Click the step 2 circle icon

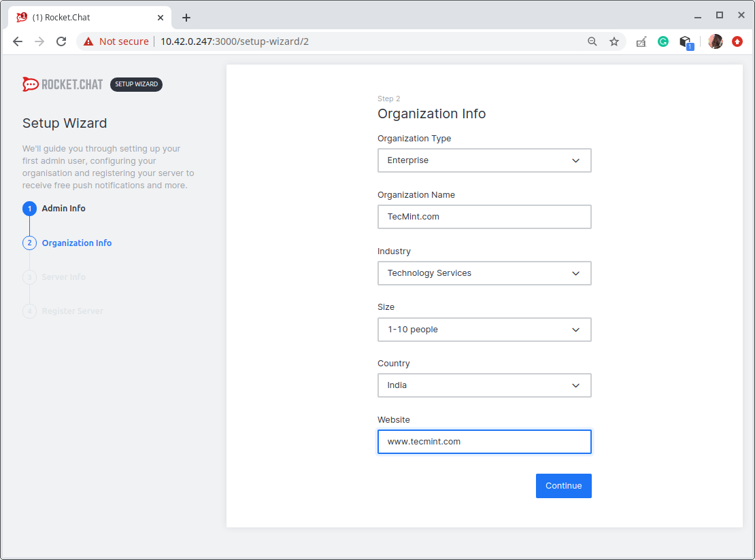pos(29,243)
